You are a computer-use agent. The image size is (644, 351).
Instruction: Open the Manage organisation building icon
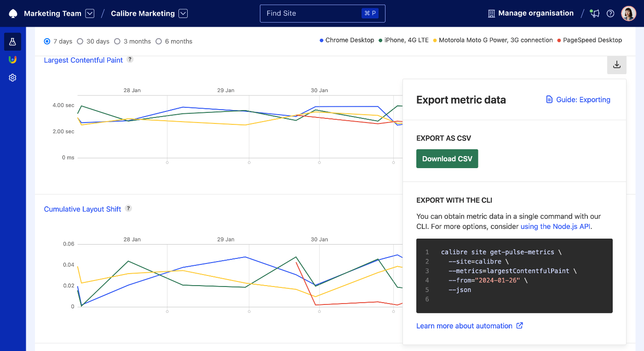[490, 13]
